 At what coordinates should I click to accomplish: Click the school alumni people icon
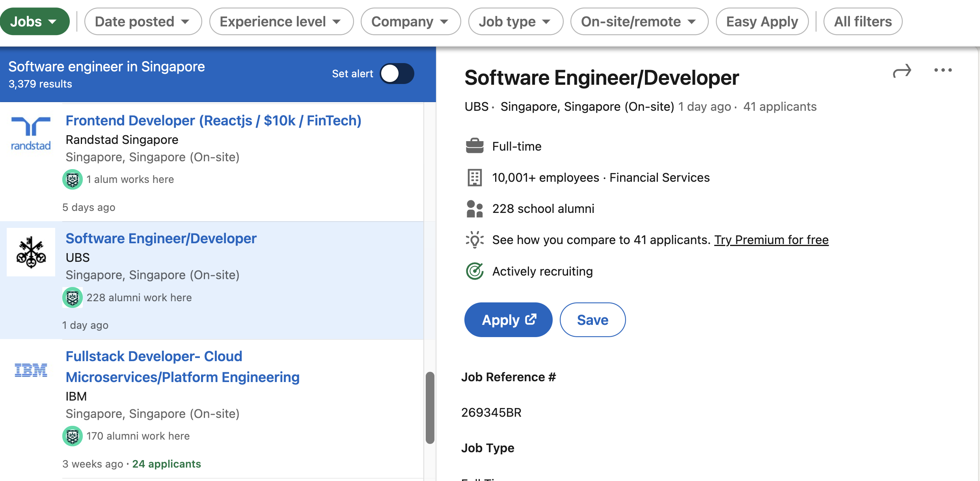(475, 209)
